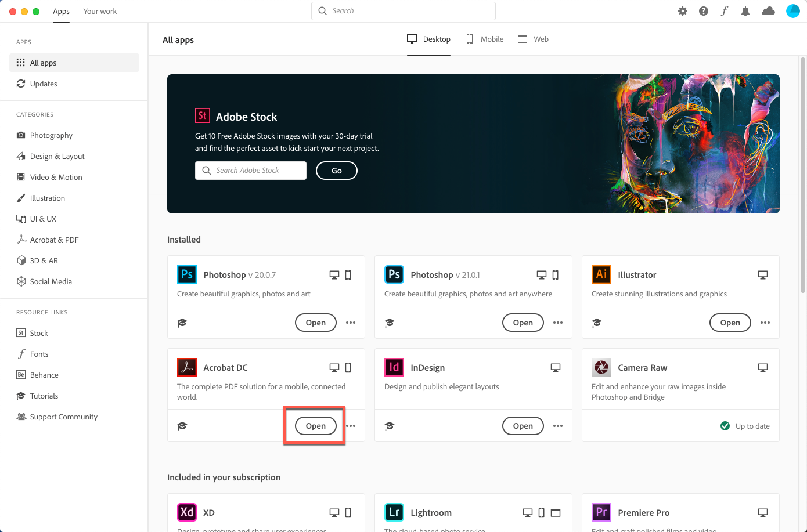
Task: Open InDesign with its Open button
Action: coord(523,426)
